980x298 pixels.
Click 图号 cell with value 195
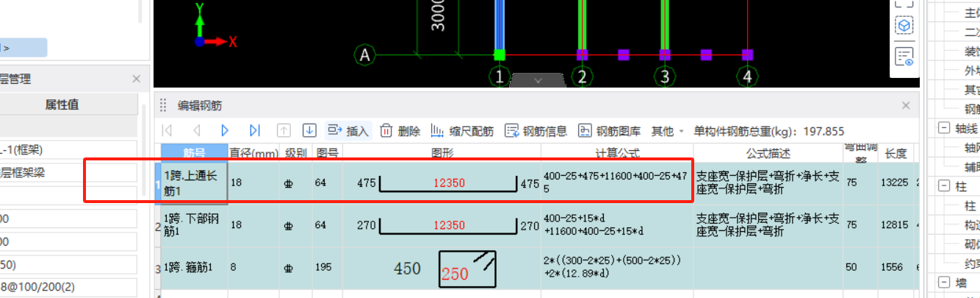(x=327, y=268)
